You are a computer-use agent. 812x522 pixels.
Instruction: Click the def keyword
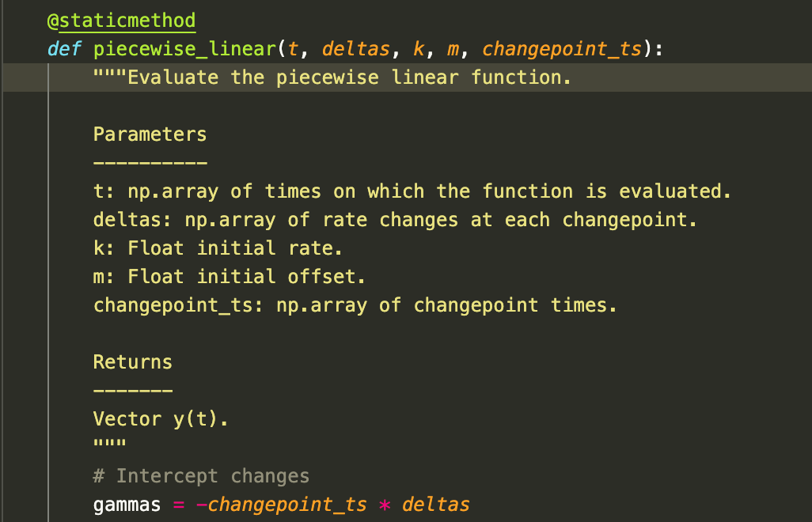click(x=63, y=49)
